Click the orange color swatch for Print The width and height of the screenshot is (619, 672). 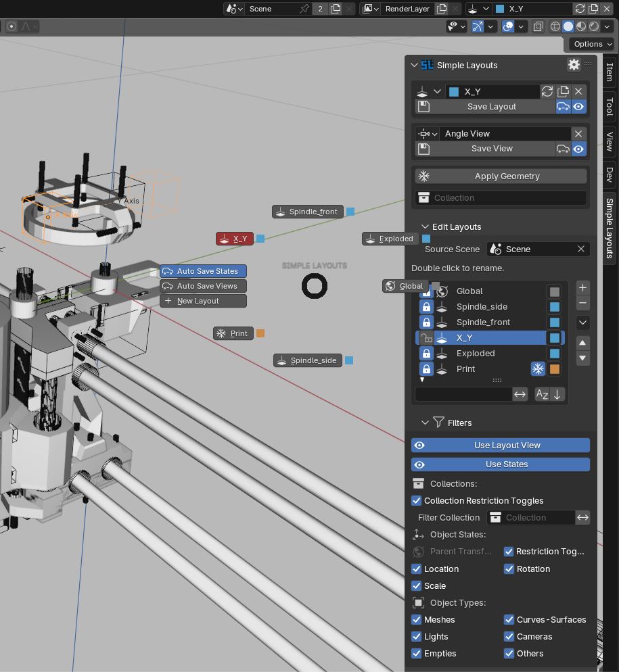click(x=554, y=369)
